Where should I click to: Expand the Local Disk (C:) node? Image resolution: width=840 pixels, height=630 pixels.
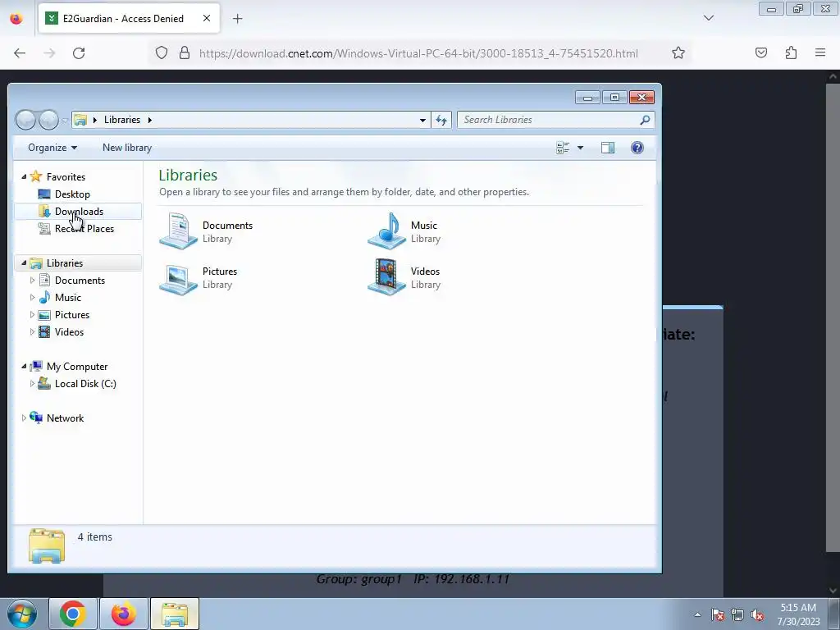(32, 384)
